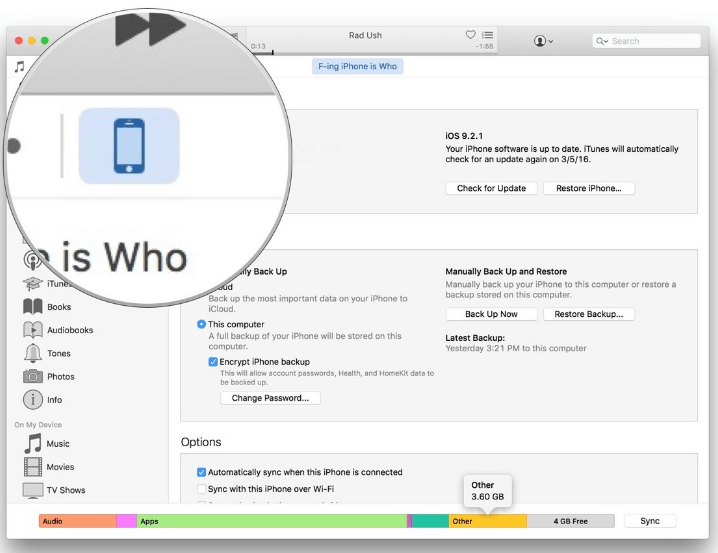Select This computer backup radio button
This screenshot has width=718, height=553.
201,324
